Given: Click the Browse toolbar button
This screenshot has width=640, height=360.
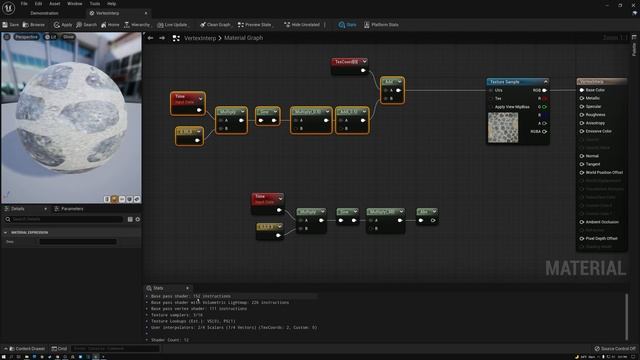Looking at the screenshot, I should click(33, 25).
